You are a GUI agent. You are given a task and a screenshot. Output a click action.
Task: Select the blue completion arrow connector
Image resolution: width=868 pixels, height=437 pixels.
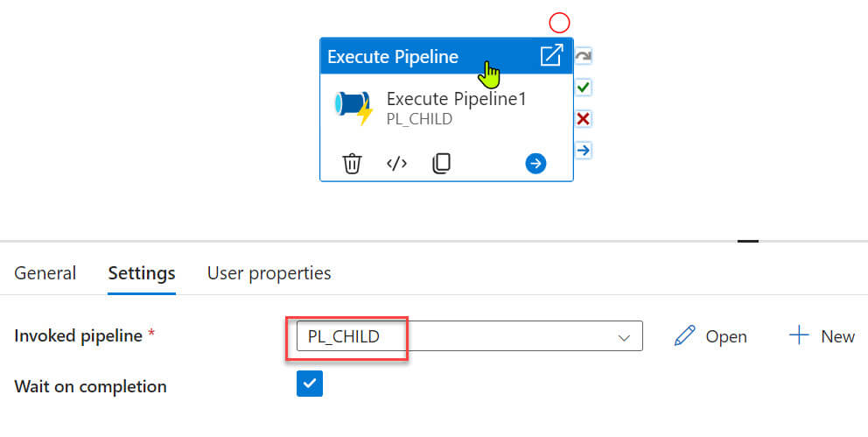click(x=584, y=151)
